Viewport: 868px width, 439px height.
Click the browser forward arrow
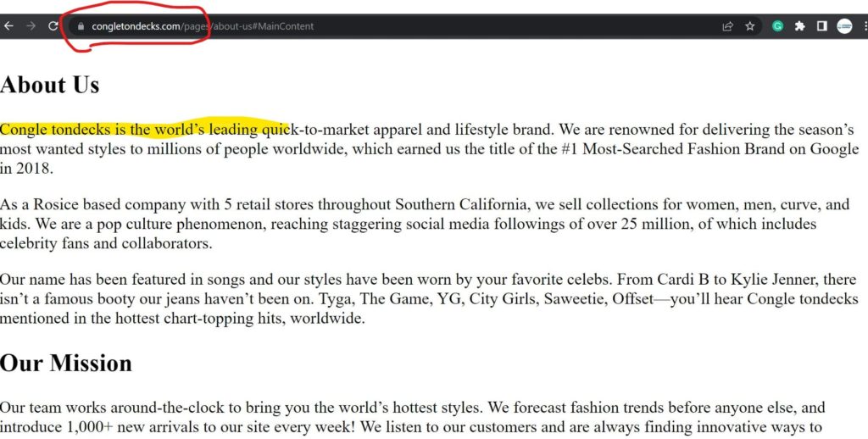tap(31, 26)
